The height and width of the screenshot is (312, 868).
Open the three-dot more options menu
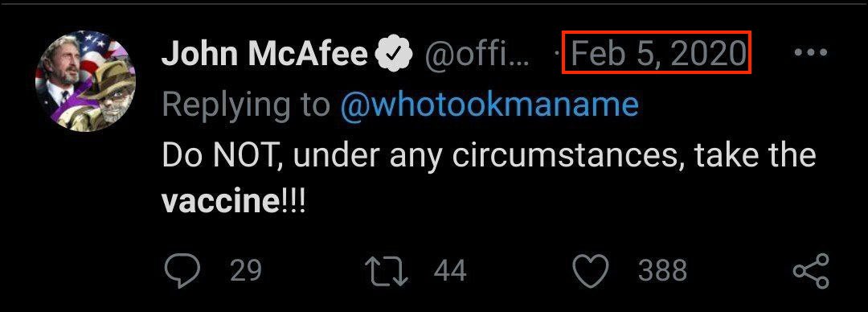click(810, 52)
